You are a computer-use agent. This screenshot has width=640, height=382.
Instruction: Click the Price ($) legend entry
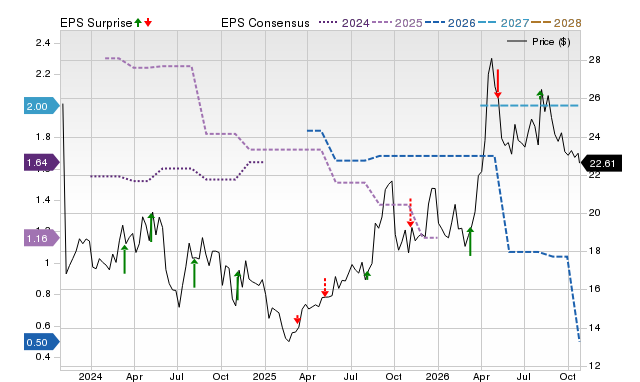[x=539, y=42]
